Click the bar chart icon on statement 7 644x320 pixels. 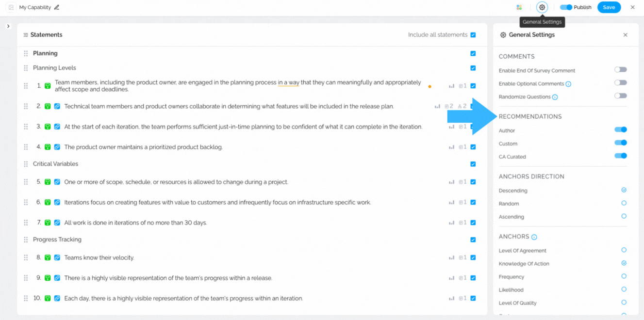pos(451,223)
